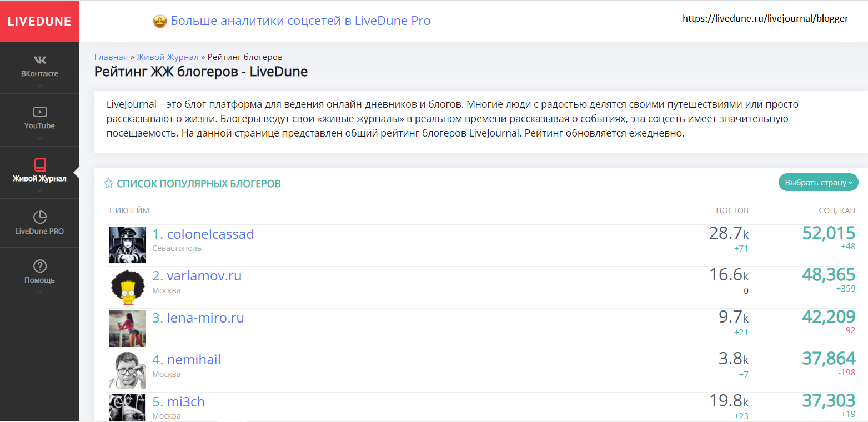This screenshot has width=868, height=422.
Task: Click the LIVEDUNE logo
Action: pos(39,21)
